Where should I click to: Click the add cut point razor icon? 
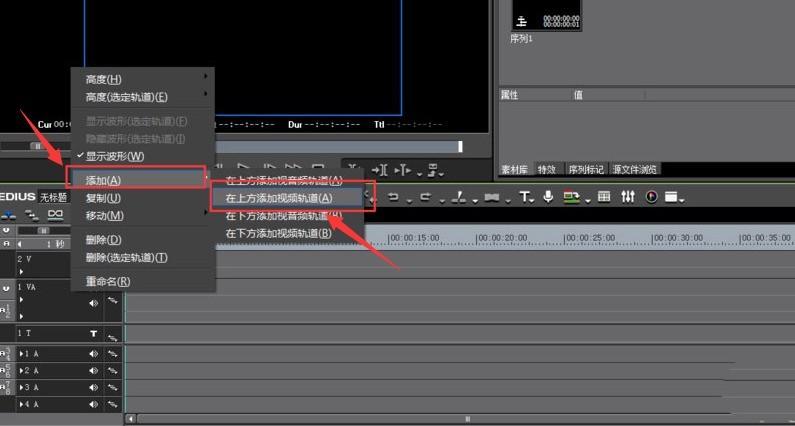click(x=459, y=197)
